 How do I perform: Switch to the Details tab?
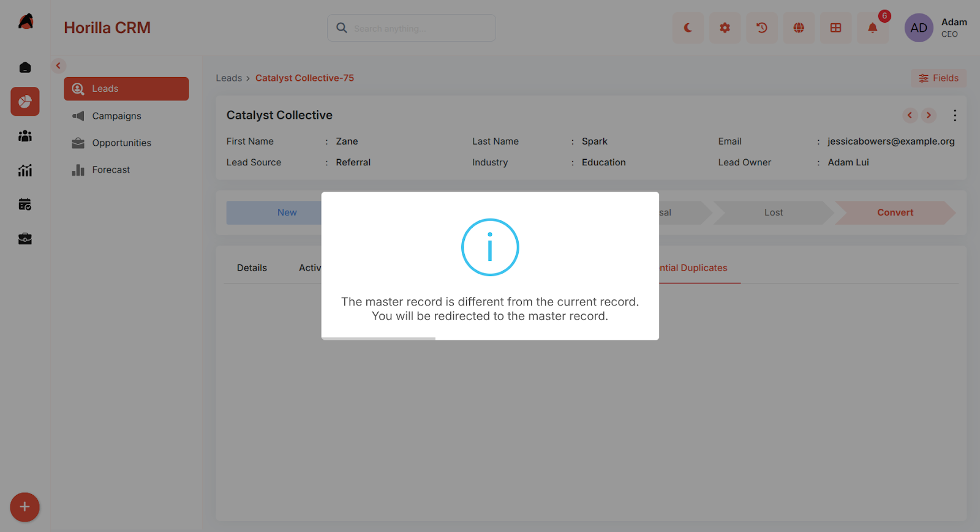click(x=252, y=268)
